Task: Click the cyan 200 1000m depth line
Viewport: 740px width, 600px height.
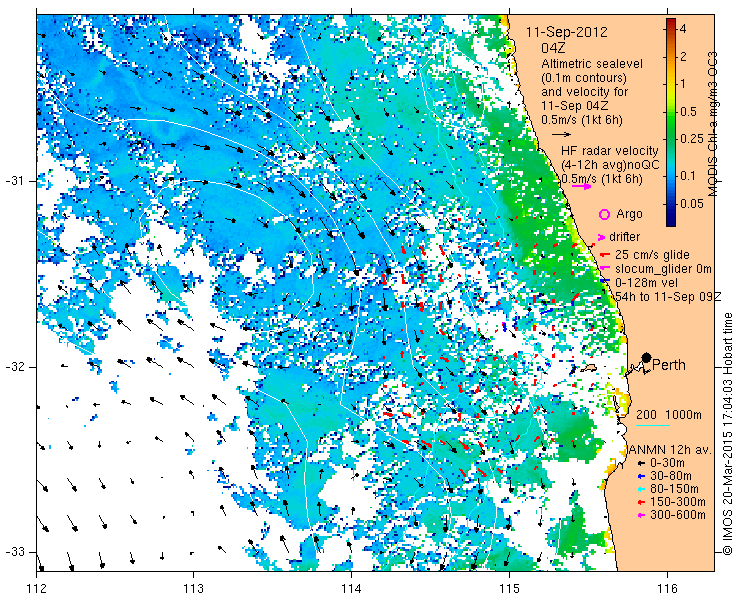Action: point(653,426)
